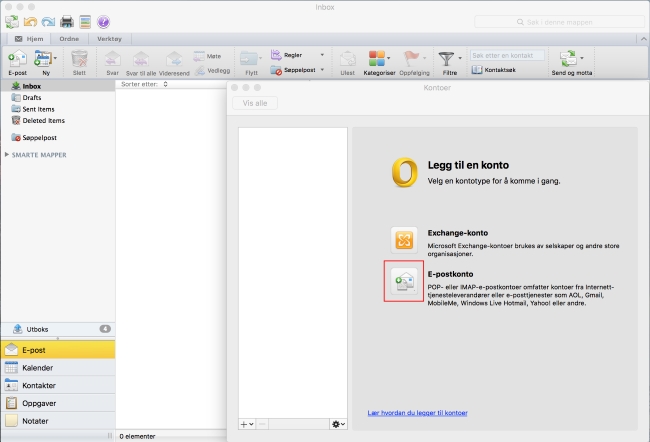Screen dimensions: 650x442
Task: Click the Redo arrow icon
Action: click(x=48, y=22)
